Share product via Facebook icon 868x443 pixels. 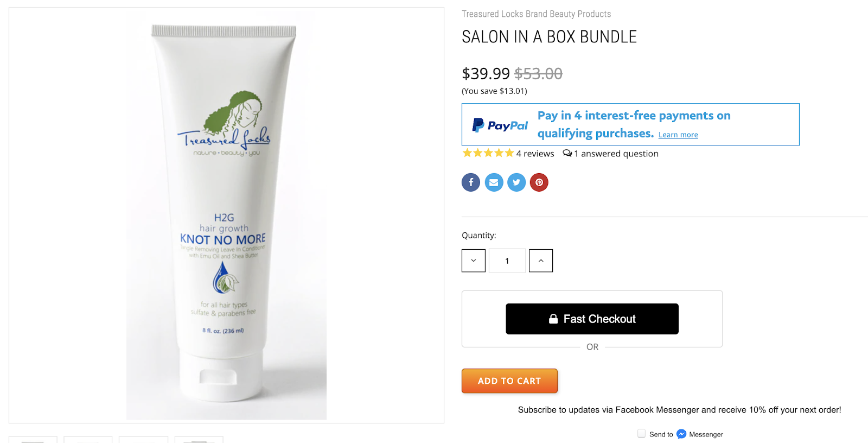tap(471, 182)
